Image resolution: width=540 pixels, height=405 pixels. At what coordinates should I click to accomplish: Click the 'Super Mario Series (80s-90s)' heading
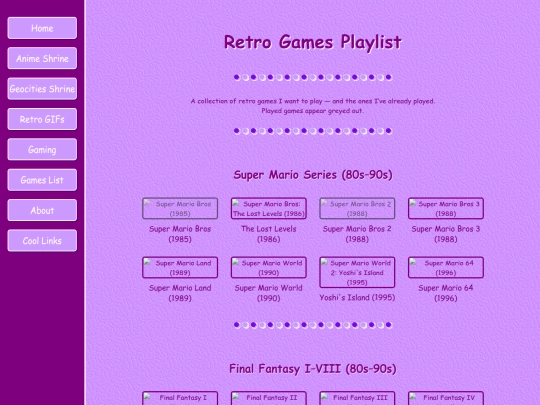pos(313,175)
